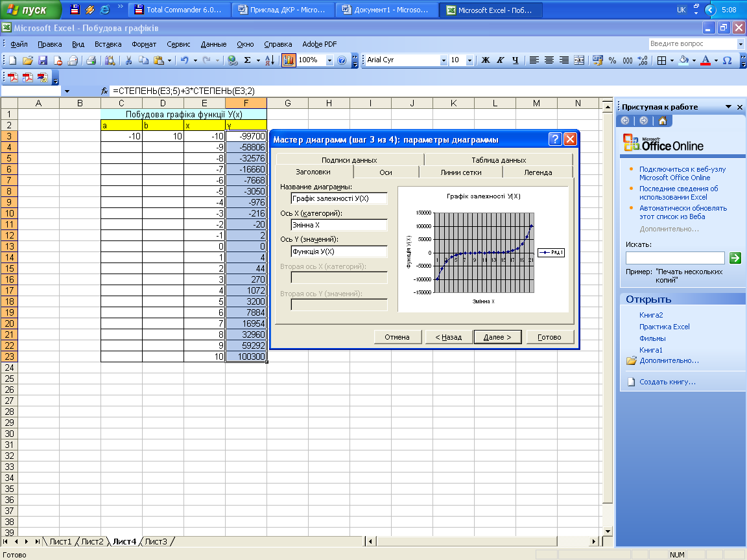
Task: Apply currency format icon
Action: pyautogui.click(x=597, y=60)
